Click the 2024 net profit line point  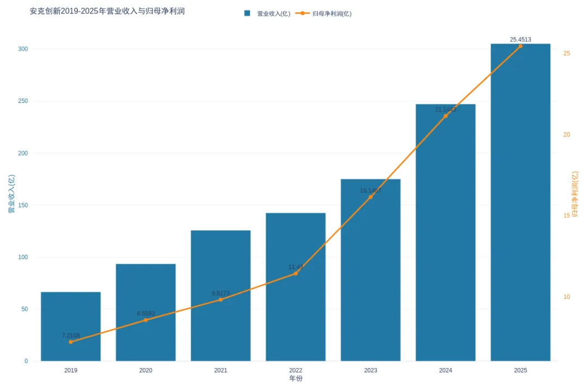[x=445, y=116]
